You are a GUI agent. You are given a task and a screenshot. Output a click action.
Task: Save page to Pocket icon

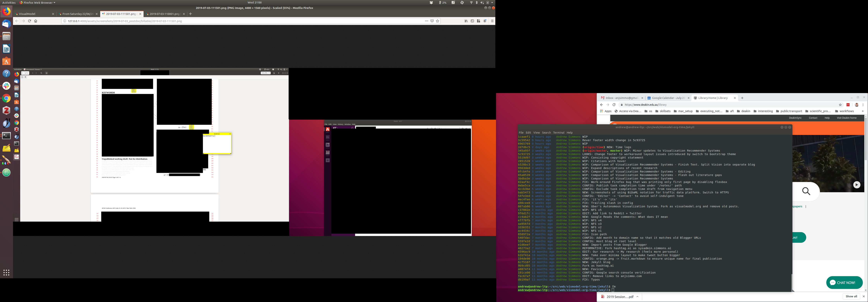pos(432,21)
